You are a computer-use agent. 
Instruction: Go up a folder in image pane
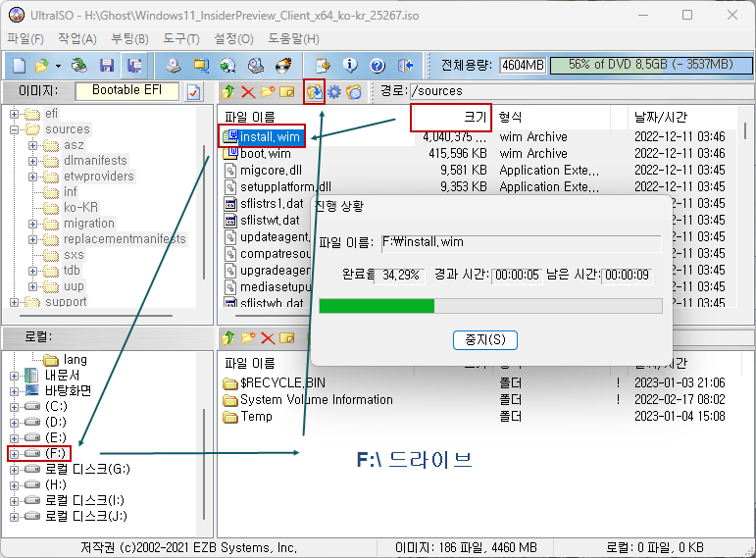pyautogui.click(x=228, y=91)
